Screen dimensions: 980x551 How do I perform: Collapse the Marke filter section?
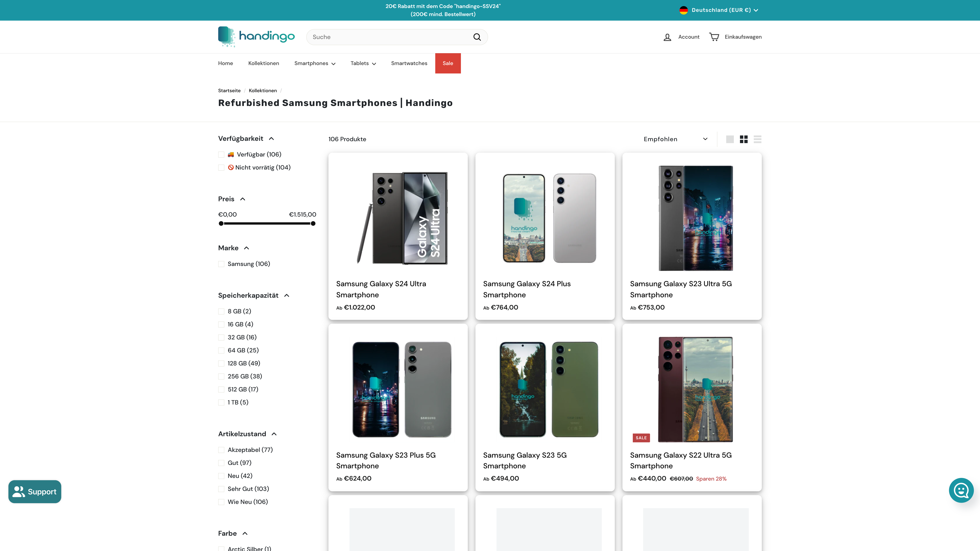(234, 248)
